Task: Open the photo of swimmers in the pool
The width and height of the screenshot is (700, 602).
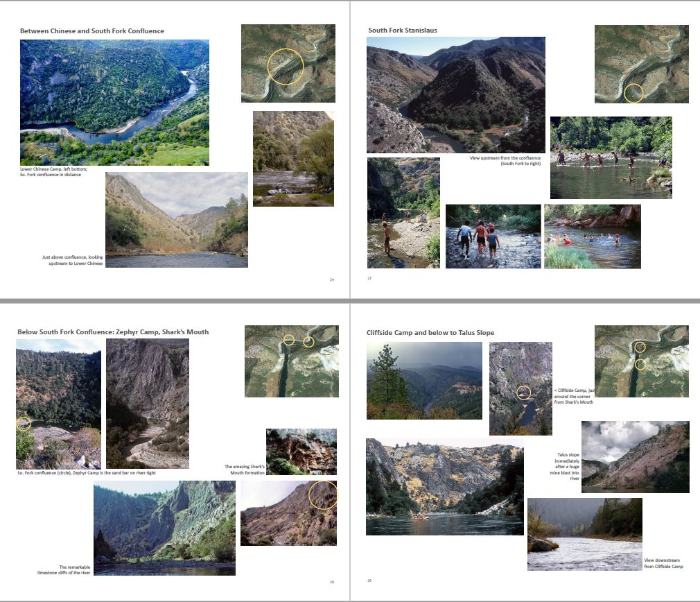Action: (x=593, y=237)
